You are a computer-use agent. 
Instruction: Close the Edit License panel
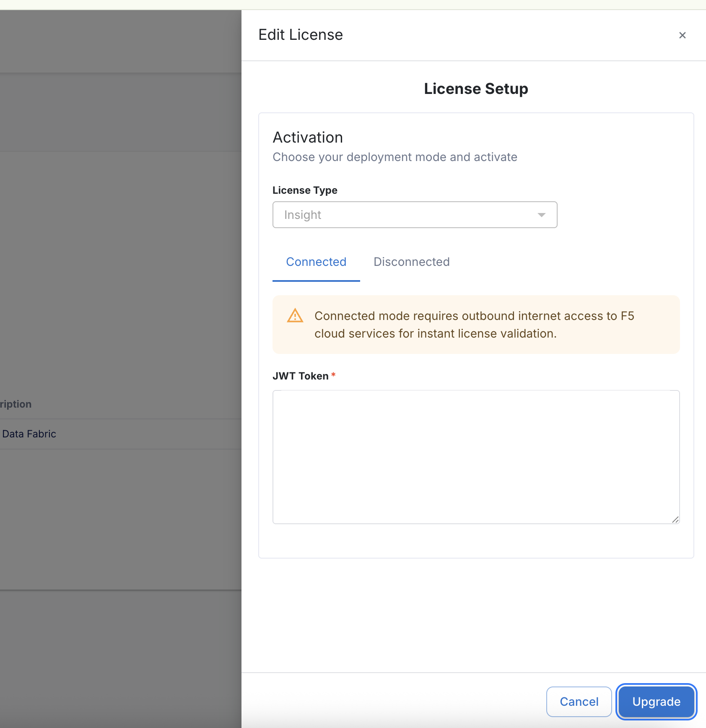(682, 35)
